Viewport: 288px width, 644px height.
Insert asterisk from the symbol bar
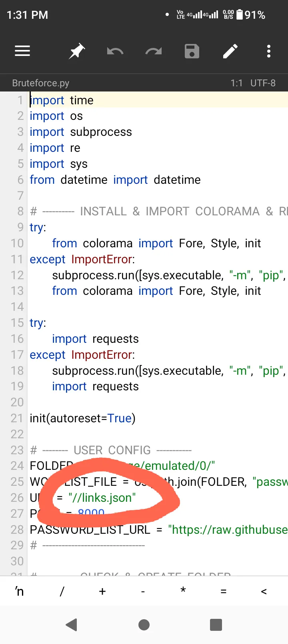(x=183, y=590)
